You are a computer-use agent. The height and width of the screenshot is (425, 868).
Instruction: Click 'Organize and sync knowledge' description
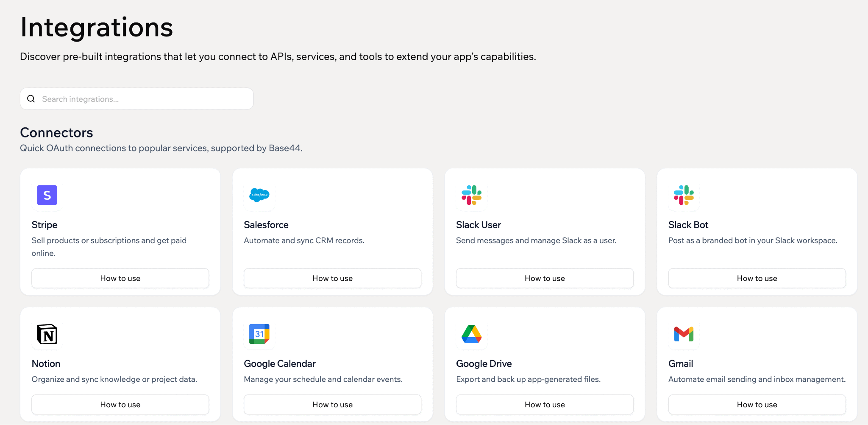(114, 379)
